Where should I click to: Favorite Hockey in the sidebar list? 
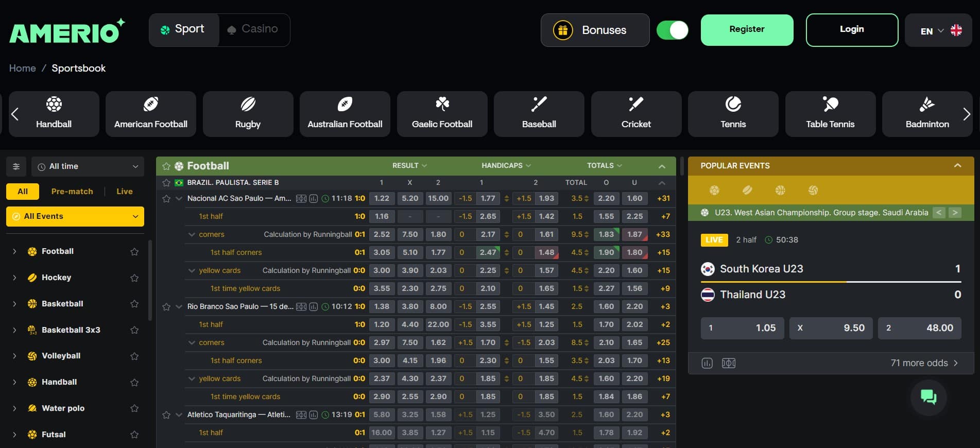[x=134, y=278]
